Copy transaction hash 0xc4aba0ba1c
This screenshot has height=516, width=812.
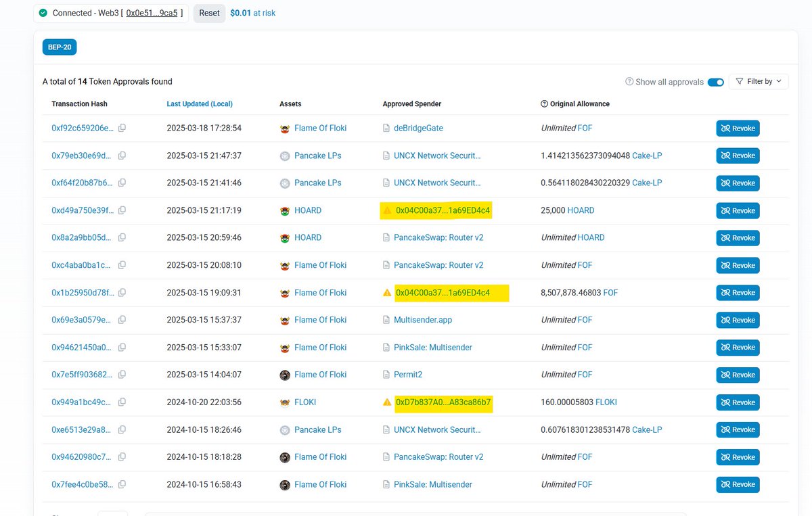click(122, 265)
